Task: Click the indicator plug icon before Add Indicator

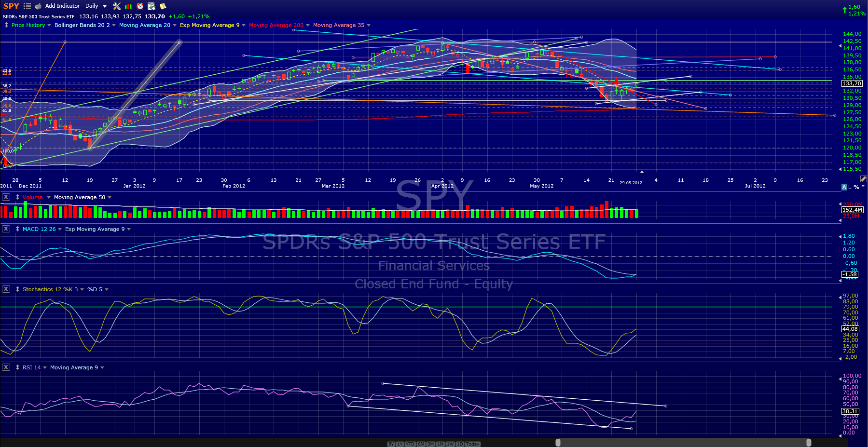Action: (x=38, y=6)
